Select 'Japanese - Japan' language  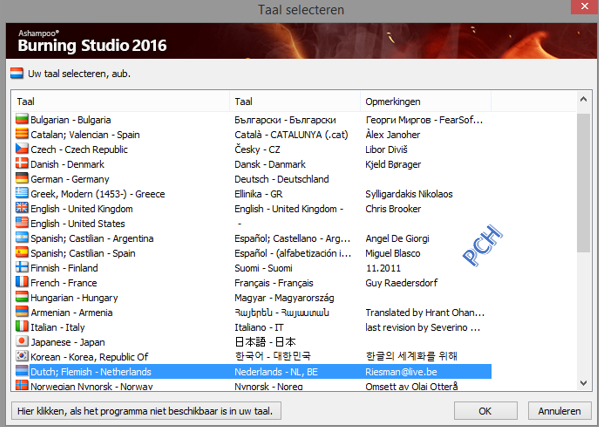[x=68, y=342]
